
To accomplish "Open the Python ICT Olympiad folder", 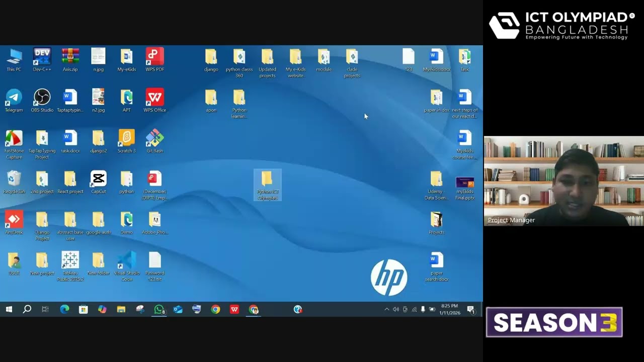I will (x=268, y=185).
